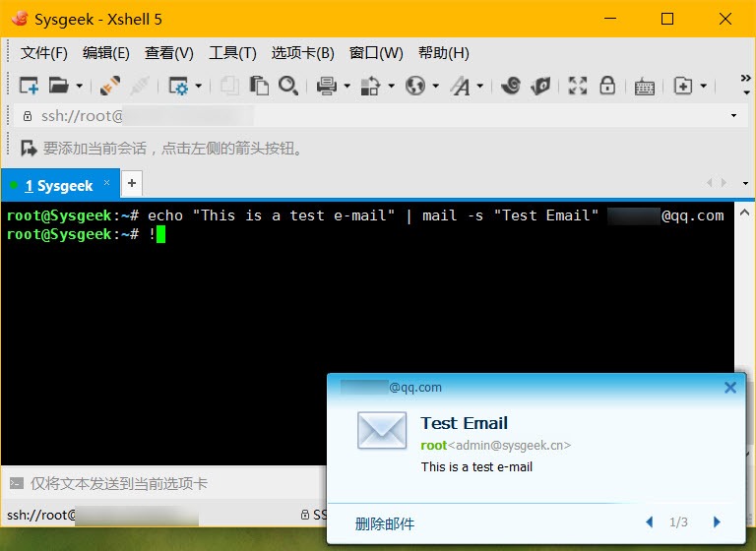Viewport: 756px width, 551px height.
Task: Minimize the Xshell window
Action: click(x=610, y=19)
